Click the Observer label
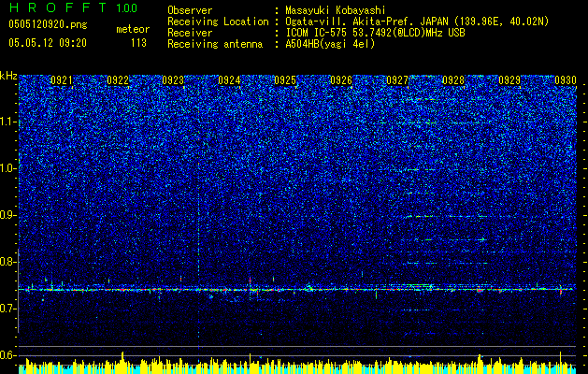Image resolution: width=588 pixels, height=374 pixels. [190, 10]
